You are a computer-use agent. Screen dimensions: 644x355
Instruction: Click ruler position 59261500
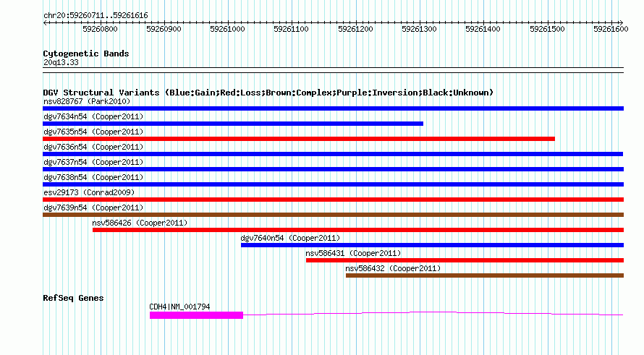(x=548, y=29)
